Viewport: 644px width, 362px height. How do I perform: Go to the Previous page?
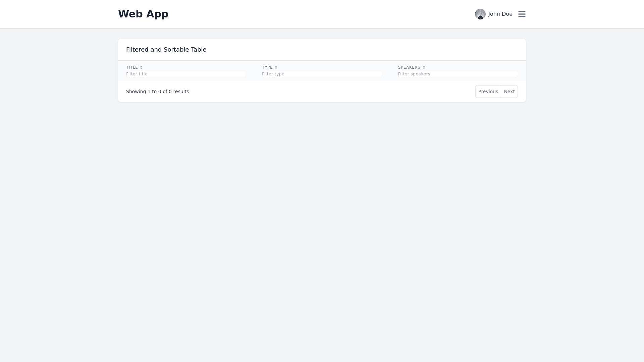click(488, 92)
